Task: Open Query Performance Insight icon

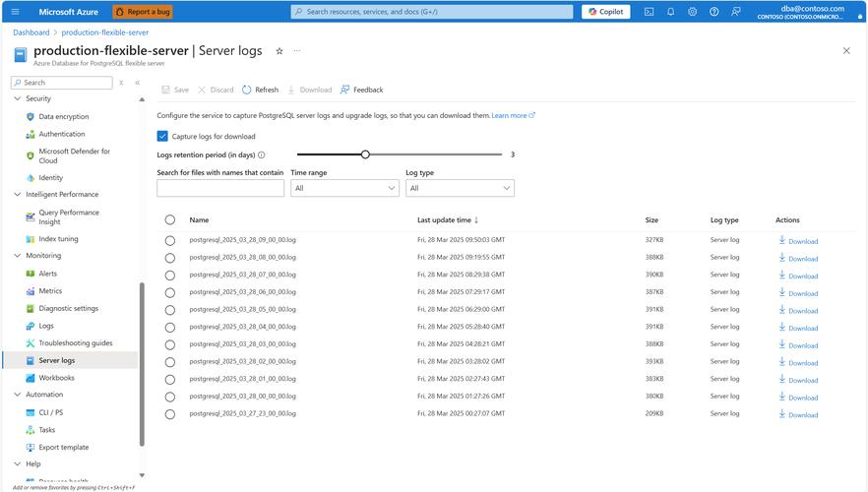Action: tap(31, 216)
